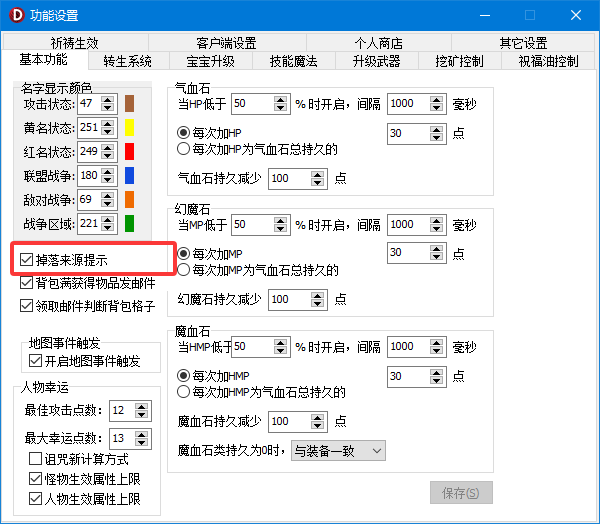
Task: Switch to the 转生系统 tab
Action: (128, 61)
